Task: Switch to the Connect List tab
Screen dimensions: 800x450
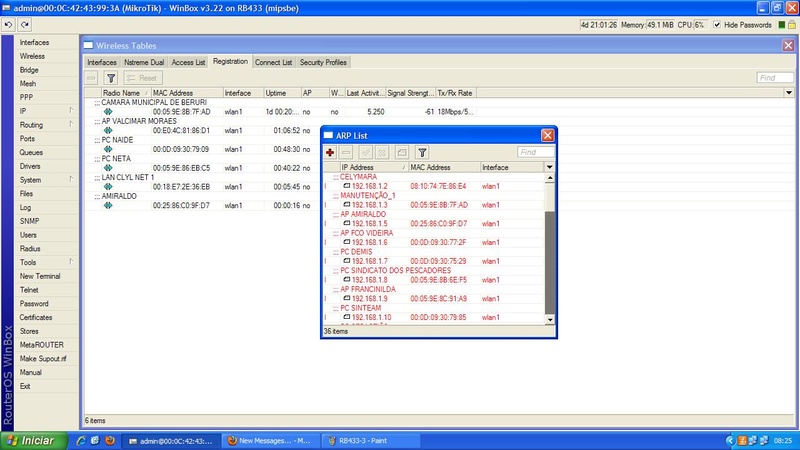Action: 273,62
